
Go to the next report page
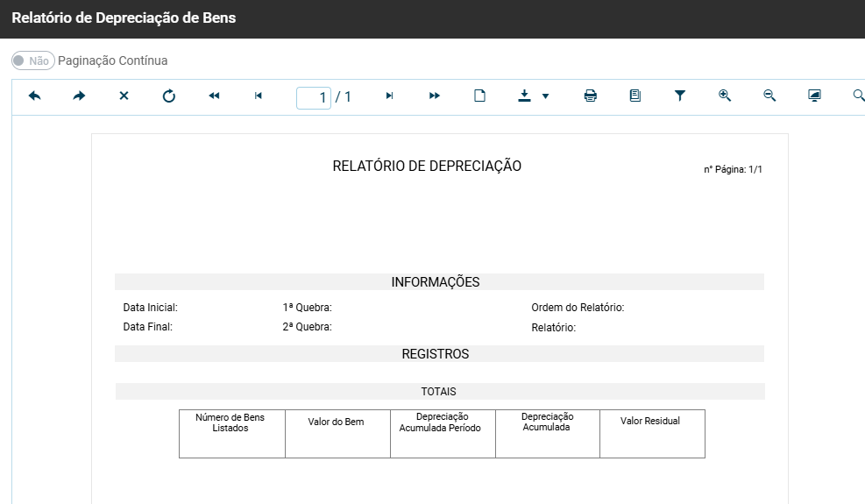(x=389, y=96)
